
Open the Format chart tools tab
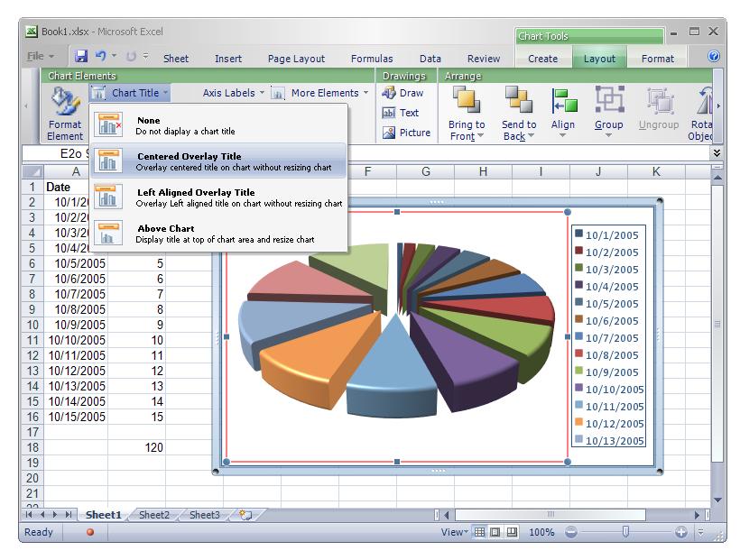click(x=657, y=59)
